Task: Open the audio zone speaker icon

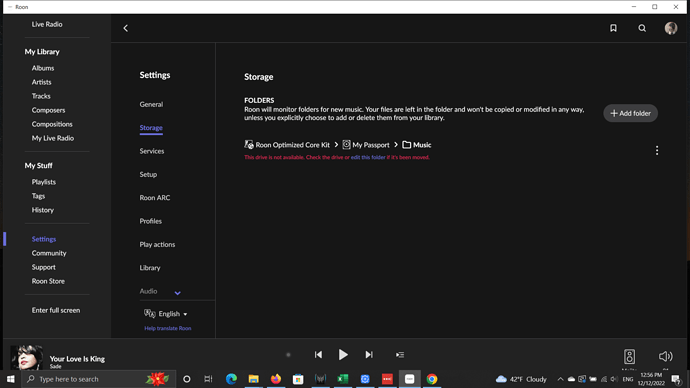Action: coord(629,356)
